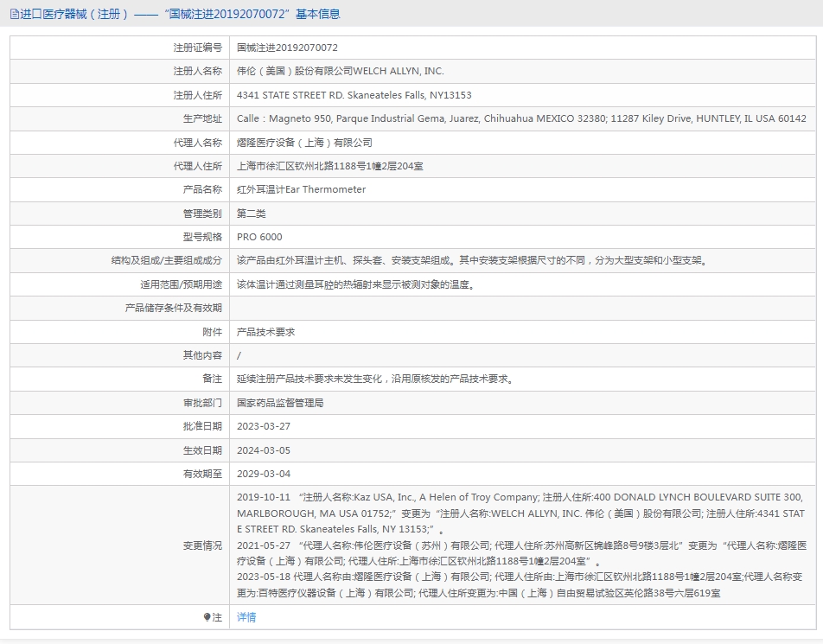The image size is (823, 644).
Task: Click the bullet icon before 注 label
Action: pyautogui.click(x=207, y=617)
